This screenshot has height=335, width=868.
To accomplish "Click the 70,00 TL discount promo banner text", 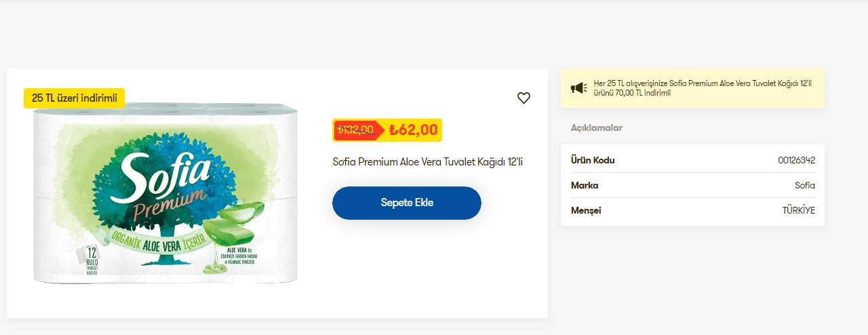I will (702, 88).
